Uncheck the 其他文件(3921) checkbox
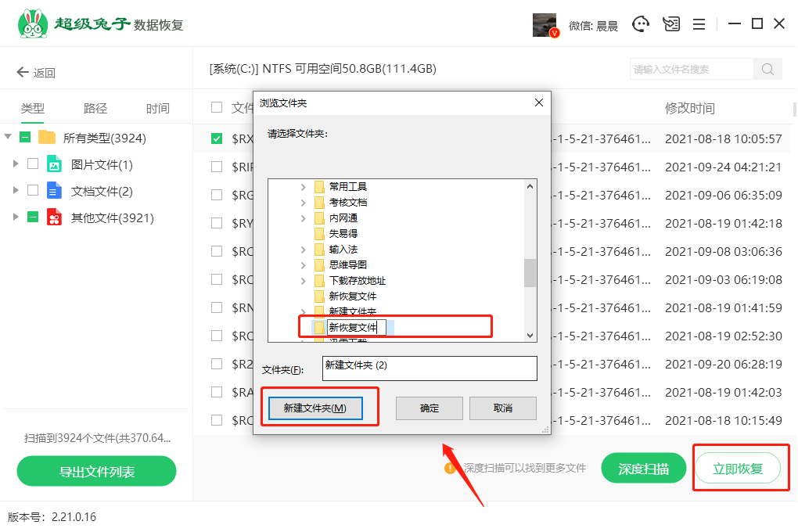The height and width of the screenshot is (532, 798). pos(33,217)
